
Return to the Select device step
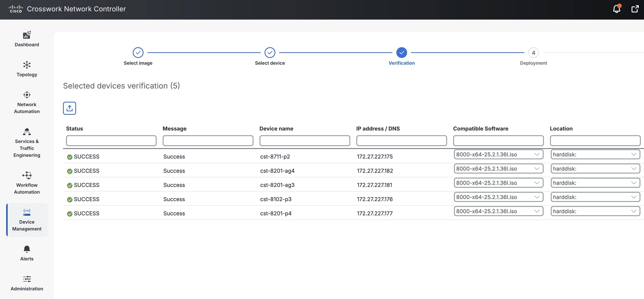pos(270,53)
